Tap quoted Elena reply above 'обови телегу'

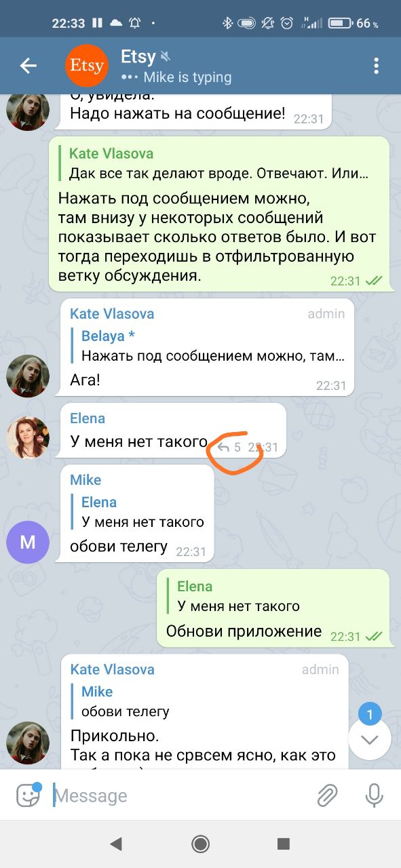pyautogui.click(x=140, y=512)
